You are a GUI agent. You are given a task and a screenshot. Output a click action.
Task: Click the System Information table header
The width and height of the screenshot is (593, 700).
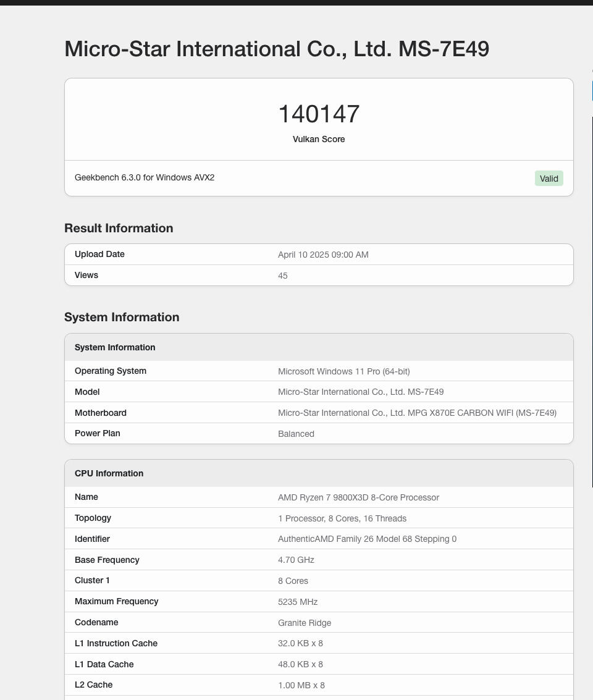(319, 347)
